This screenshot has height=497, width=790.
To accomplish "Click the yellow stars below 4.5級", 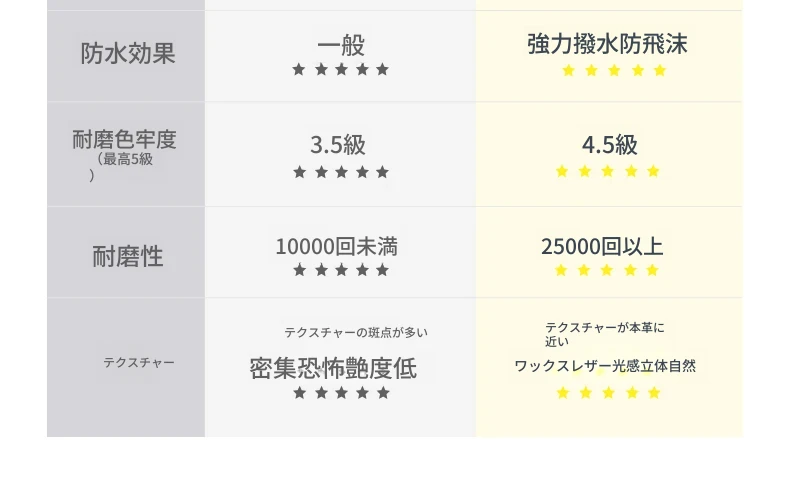I will pyautogui.click(x=608, y=171).
